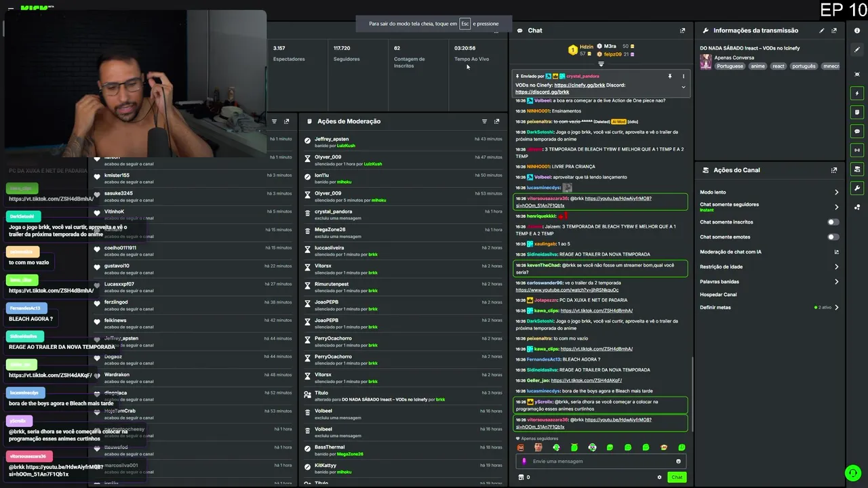
Task: Click kmister155 follower entry
Action: click(193, 178)
